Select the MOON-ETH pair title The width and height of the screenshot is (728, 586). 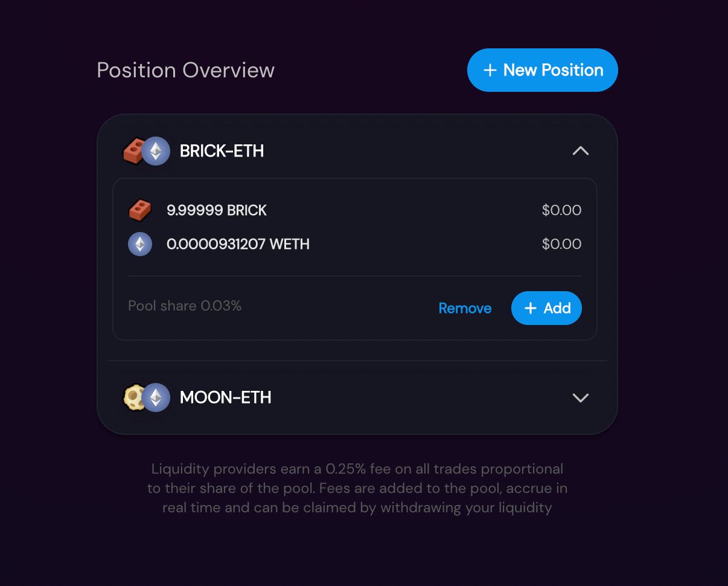click(x=225, y=398)
